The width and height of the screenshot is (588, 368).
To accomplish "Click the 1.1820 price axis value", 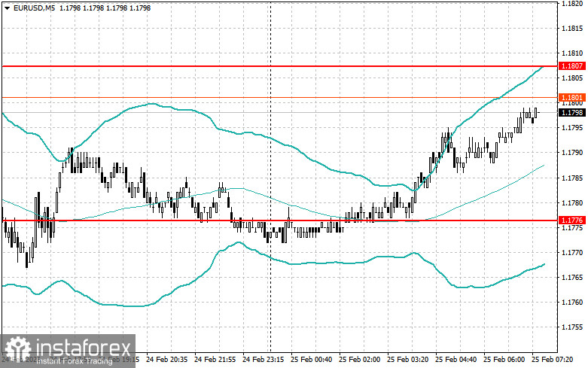I will point(572,4).
